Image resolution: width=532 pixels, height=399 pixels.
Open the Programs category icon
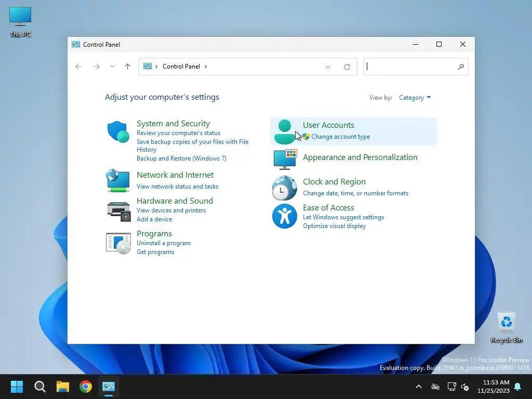coord(118,243)
